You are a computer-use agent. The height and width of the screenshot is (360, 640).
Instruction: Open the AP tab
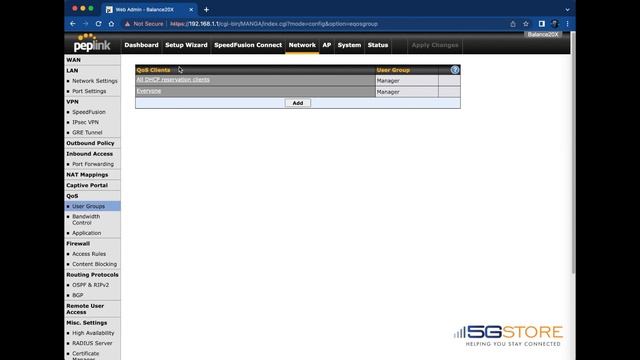tap(327, 45)
